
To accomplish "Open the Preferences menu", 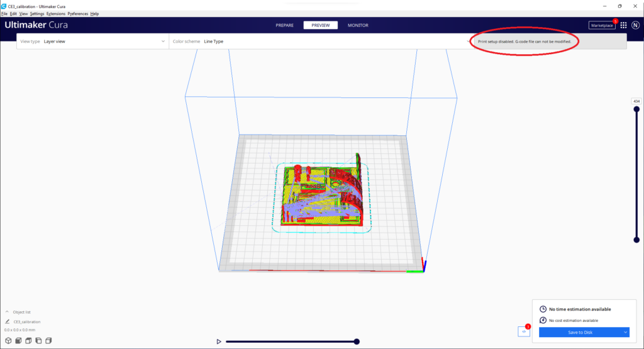I will 78,14.
